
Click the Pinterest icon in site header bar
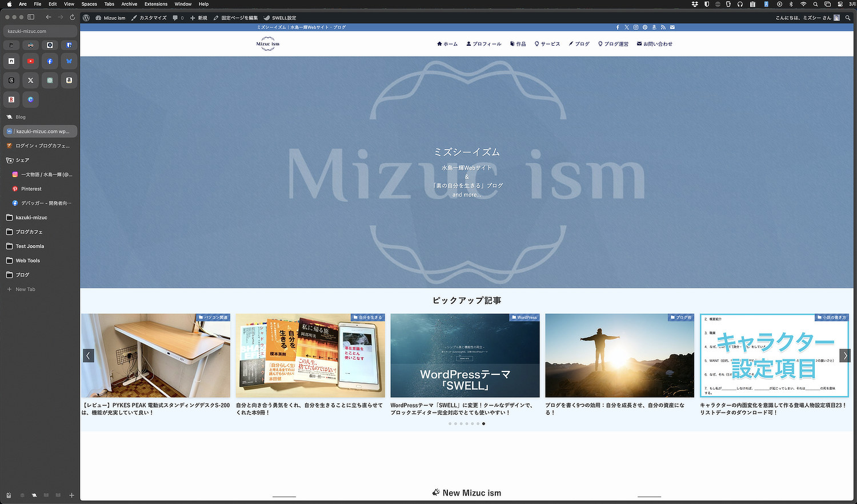click(x=645, y=27)
